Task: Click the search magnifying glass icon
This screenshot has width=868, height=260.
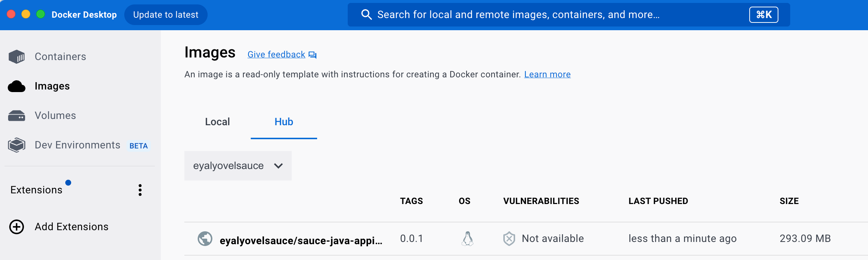Action: point(366,15)
